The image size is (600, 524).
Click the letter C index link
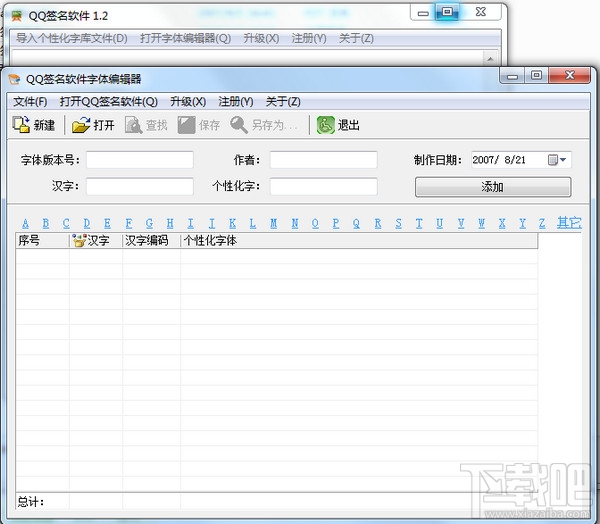point(66,223)
